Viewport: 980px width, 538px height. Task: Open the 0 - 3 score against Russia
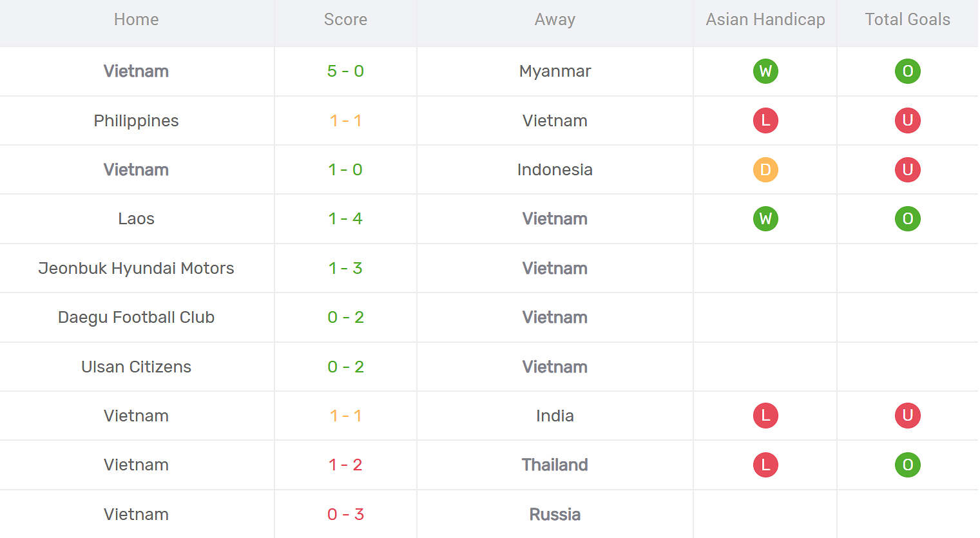pyautogui.click(x=345, y=514)
